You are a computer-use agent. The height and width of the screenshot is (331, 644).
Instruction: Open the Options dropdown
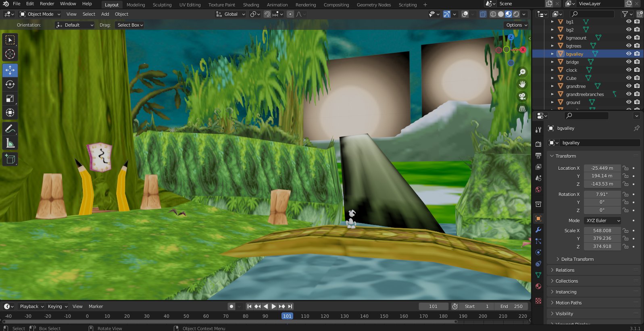(517, 25)
